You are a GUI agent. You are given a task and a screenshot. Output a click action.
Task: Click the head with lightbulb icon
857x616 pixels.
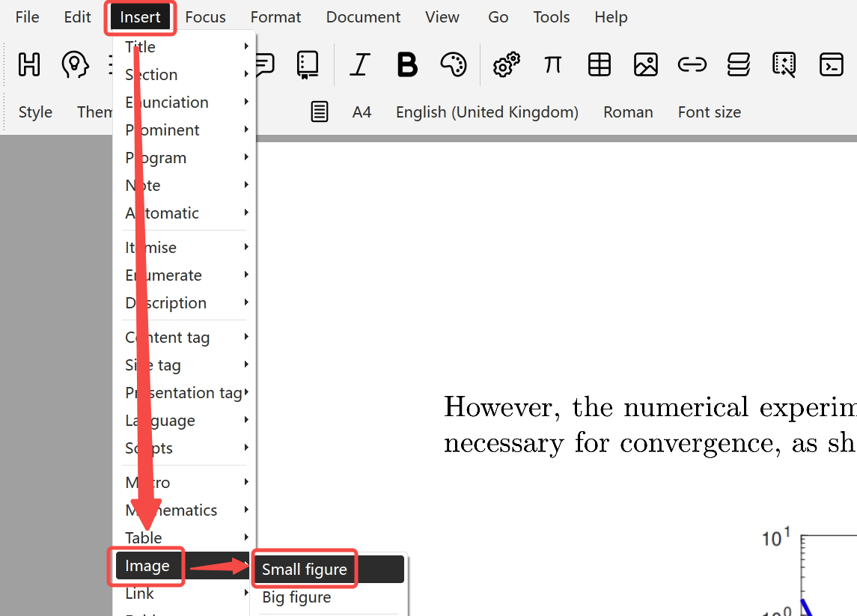click(75, 64)
